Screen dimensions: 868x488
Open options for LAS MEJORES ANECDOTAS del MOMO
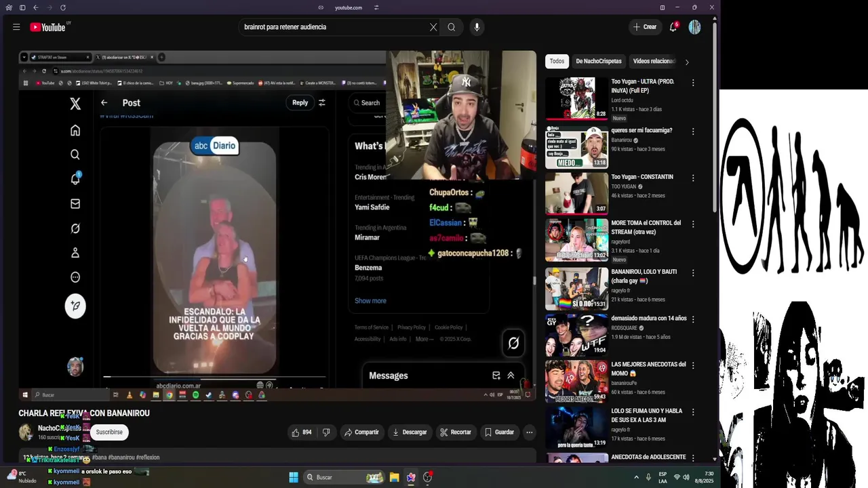693,366
